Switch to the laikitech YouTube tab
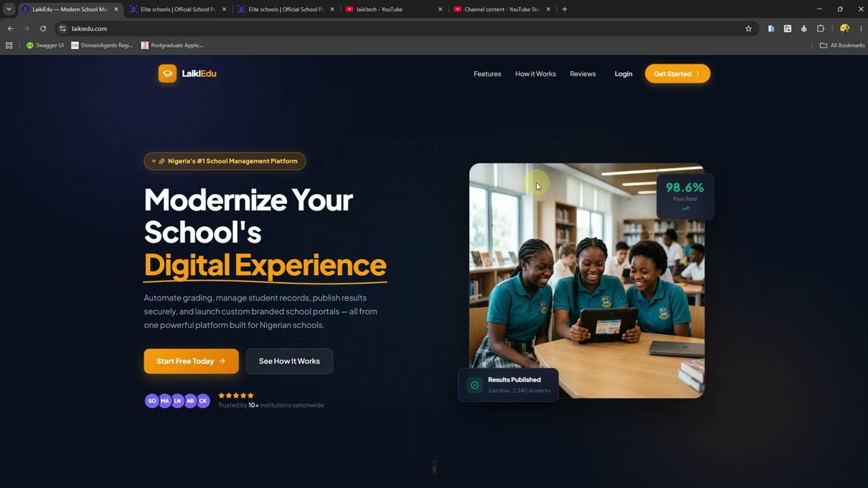The height and width of the screenshot is (488, 868). pos(394,9)
